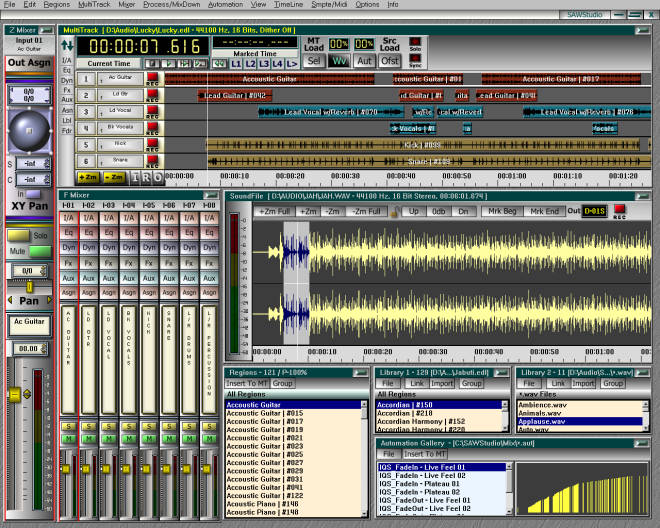Click the lock icon in SoundFile toolbar

[394, 211]
